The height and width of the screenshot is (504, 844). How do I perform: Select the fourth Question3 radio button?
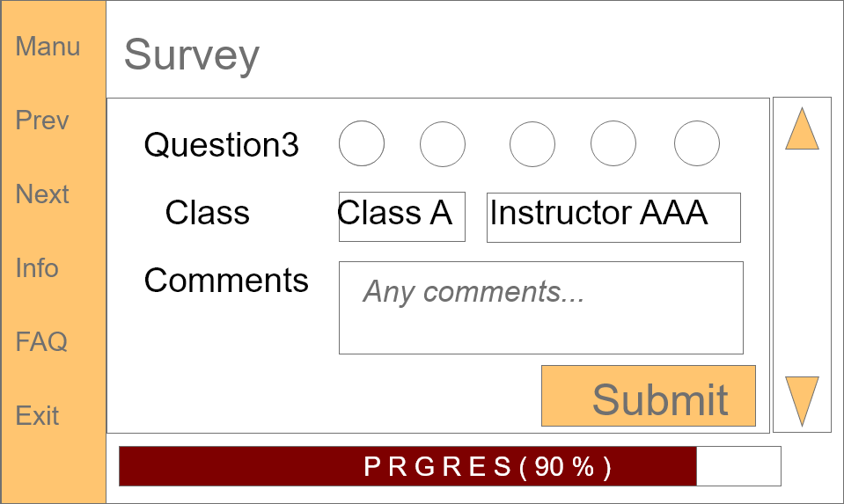613,144
